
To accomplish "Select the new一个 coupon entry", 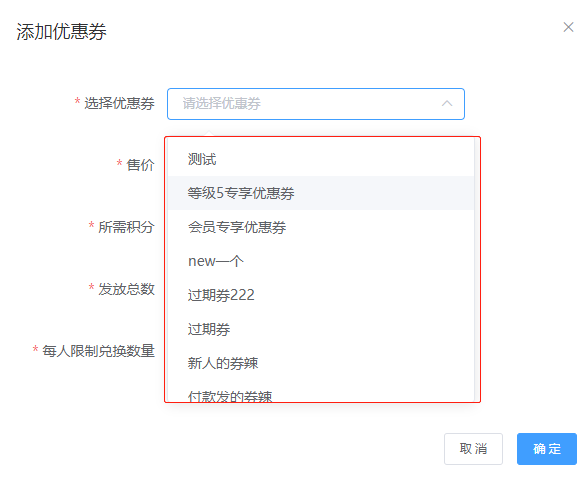I will coord(321,261).
